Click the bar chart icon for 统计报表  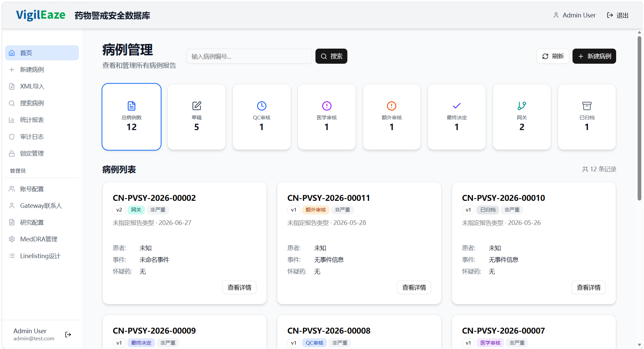[12, 120]
